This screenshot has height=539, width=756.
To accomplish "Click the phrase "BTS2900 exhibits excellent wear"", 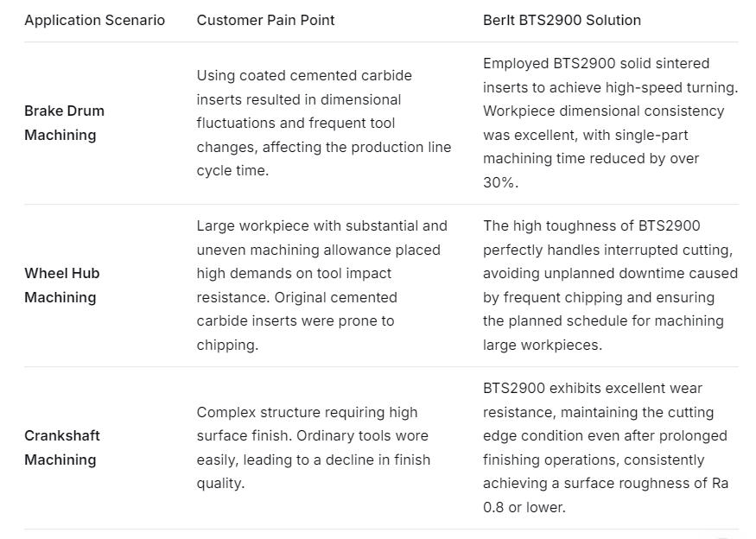I will tap(593, 389).
